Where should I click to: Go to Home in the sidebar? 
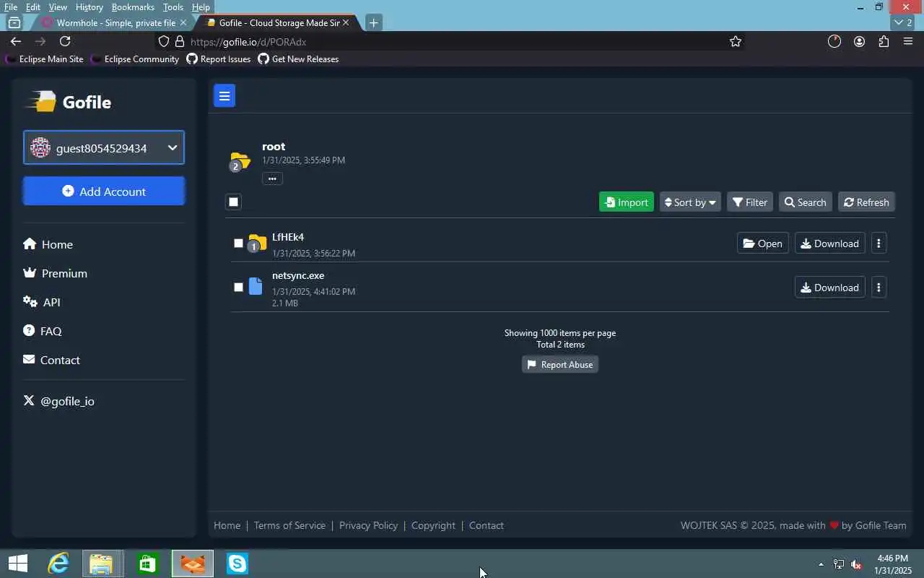click(x=48, y=244)
